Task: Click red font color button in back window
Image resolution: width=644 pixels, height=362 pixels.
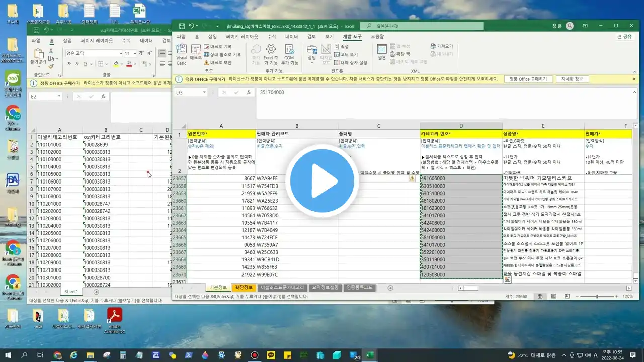Action: pyautogui.click(x=129, y=64)
